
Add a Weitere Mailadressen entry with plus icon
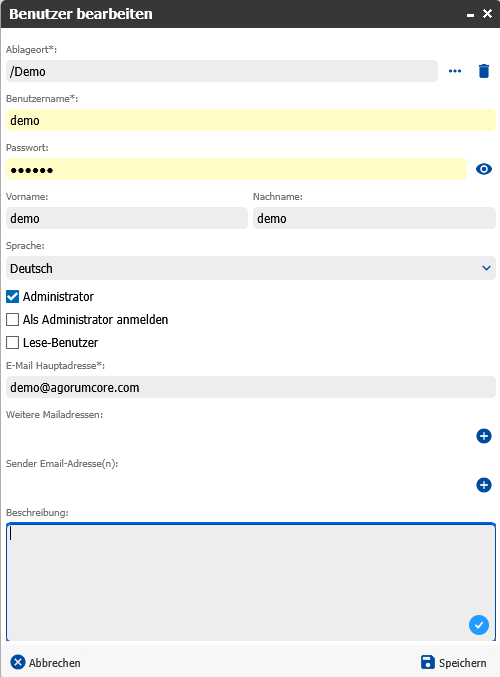pos(484,436)
